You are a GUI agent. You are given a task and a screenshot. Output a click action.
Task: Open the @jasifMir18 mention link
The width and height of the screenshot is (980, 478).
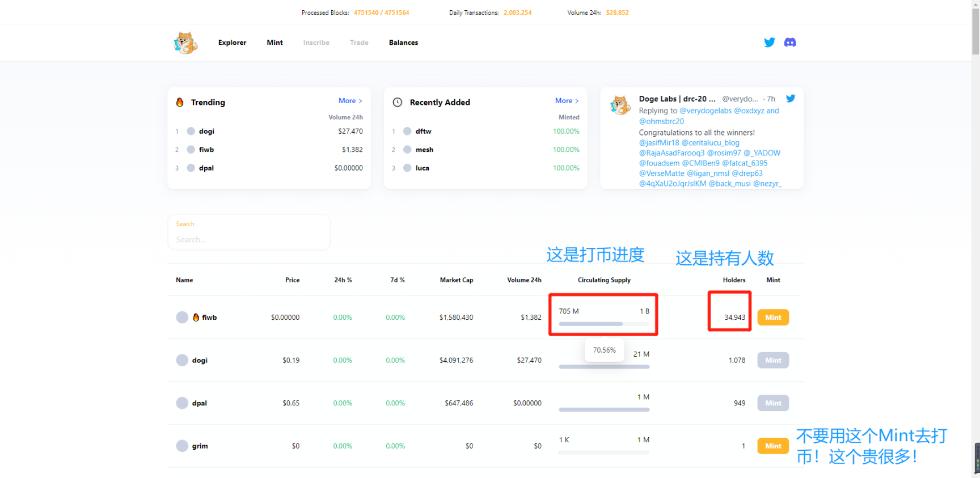click(x=659, y=143)
